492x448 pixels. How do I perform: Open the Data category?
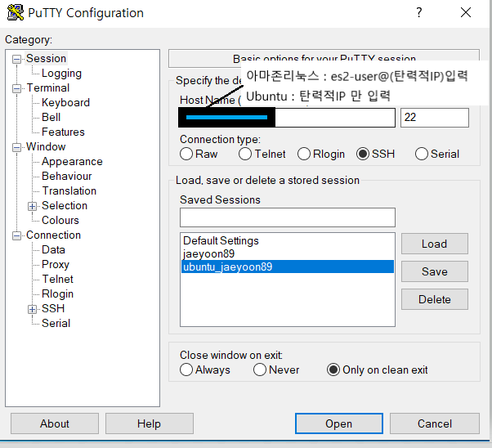[53, 249]
